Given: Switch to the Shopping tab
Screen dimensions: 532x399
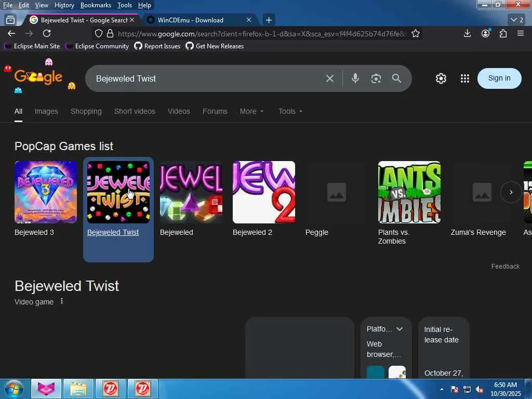Looking at the screenshot, I should [x=86, y=111].
